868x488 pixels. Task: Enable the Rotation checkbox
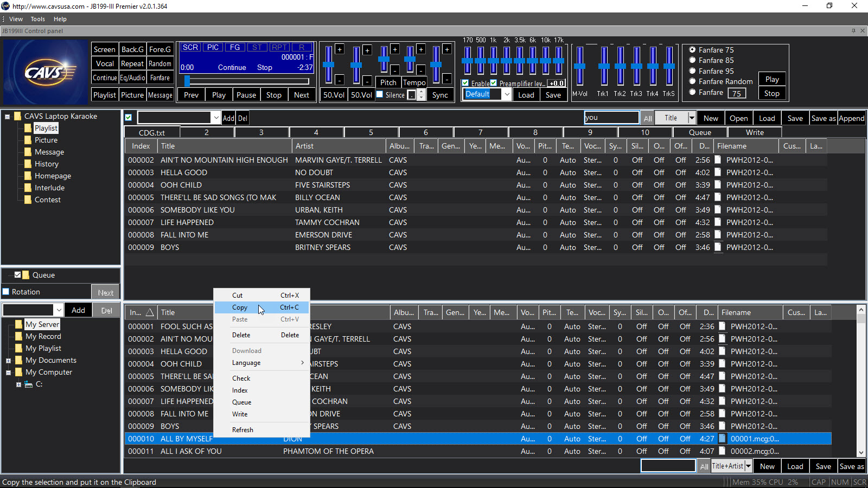6,292
